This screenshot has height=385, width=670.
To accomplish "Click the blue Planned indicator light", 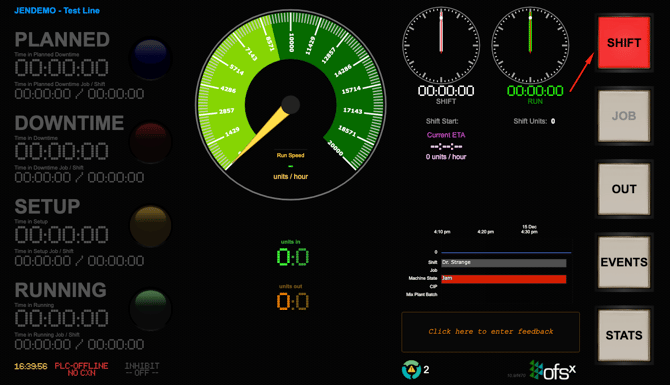I will click(x=150, y=59).
